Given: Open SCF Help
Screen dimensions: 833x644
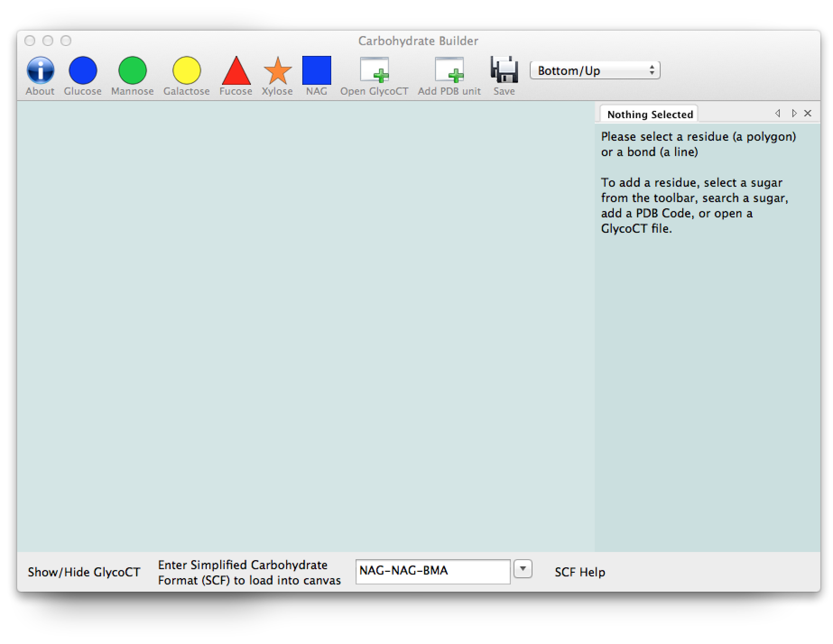Looking at the screenshot, I should tap(580, 572).
